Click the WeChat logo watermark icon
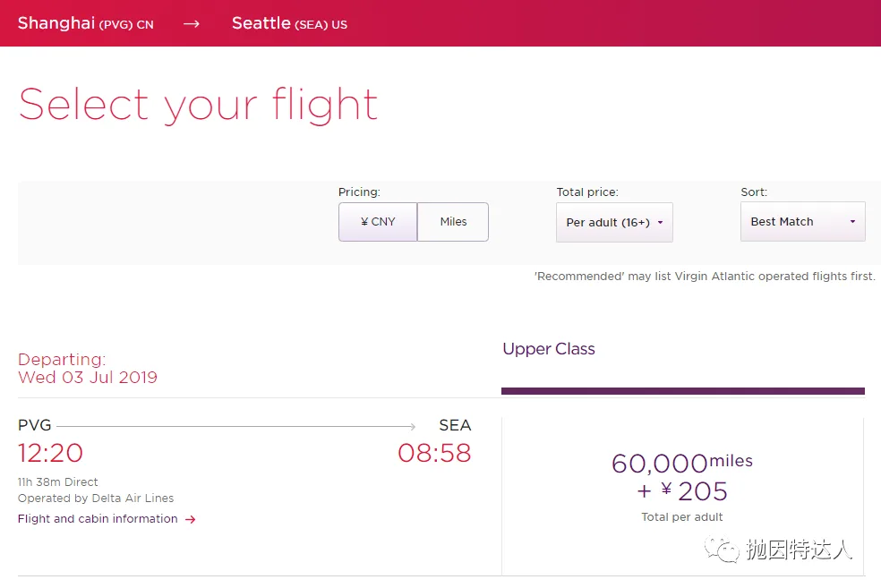This screenshot has width=881, height=588. (x=722, y=550)
